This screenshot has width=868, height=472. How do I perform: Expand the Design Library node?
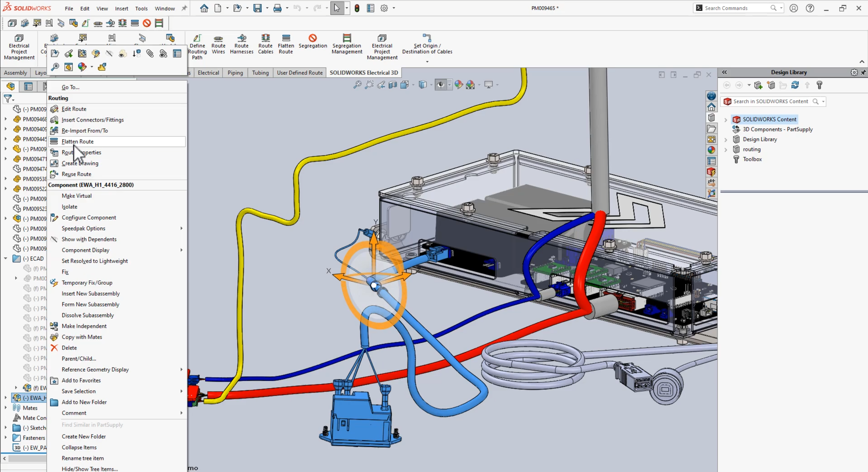(726, 139)
